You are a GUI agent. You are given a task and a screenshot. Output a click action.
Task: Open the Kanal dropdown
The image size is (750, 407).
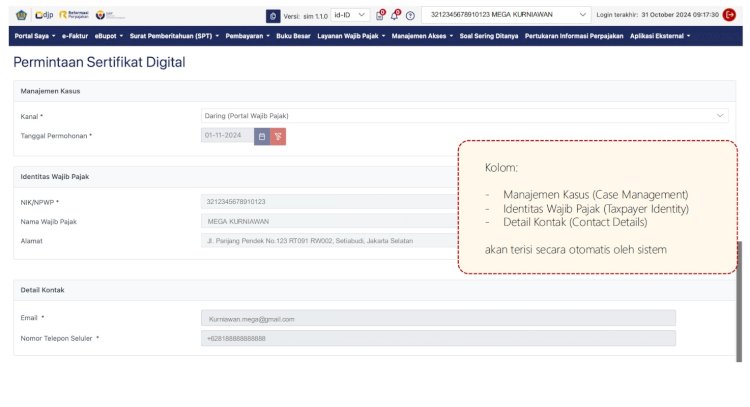coord(464,116)
